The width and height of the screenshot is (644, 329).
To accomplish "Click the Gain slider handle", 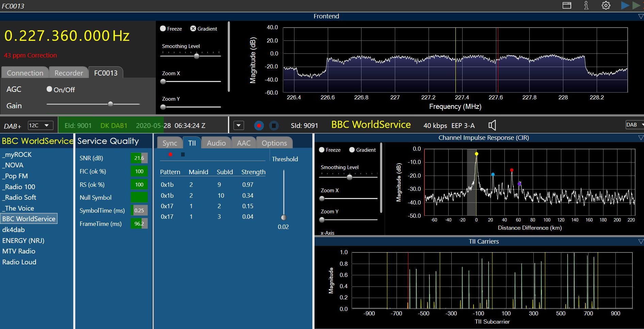I will [x=110, y=104].
